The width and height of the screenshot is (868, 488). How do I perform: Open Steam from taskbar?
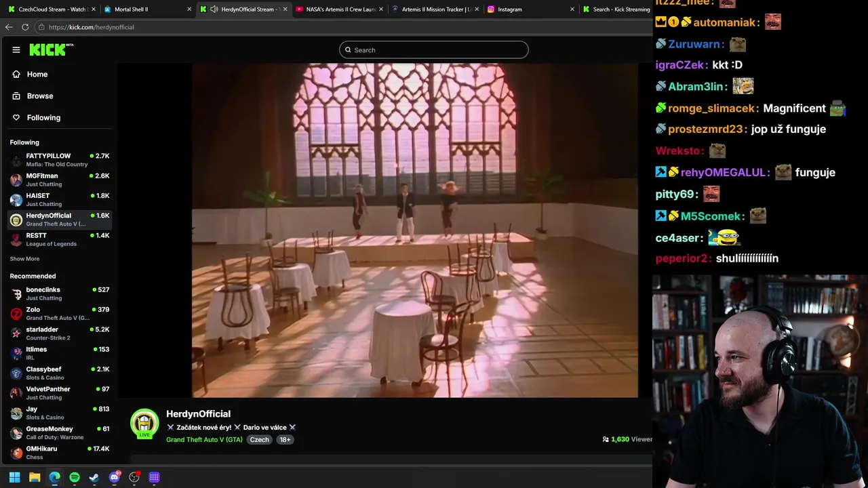coord(94,477)
